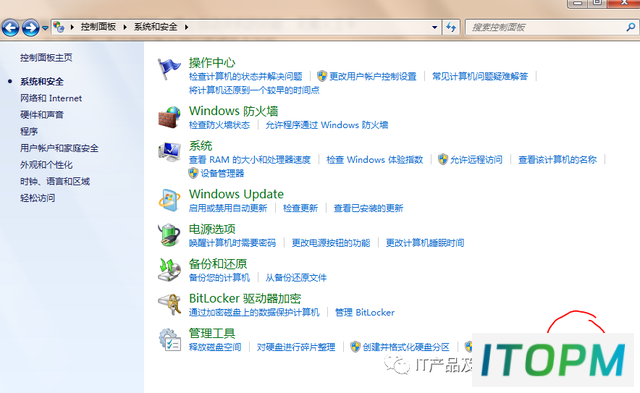
Task: Open 网络和 Internet in the sidebar
Action: point(51,98)
